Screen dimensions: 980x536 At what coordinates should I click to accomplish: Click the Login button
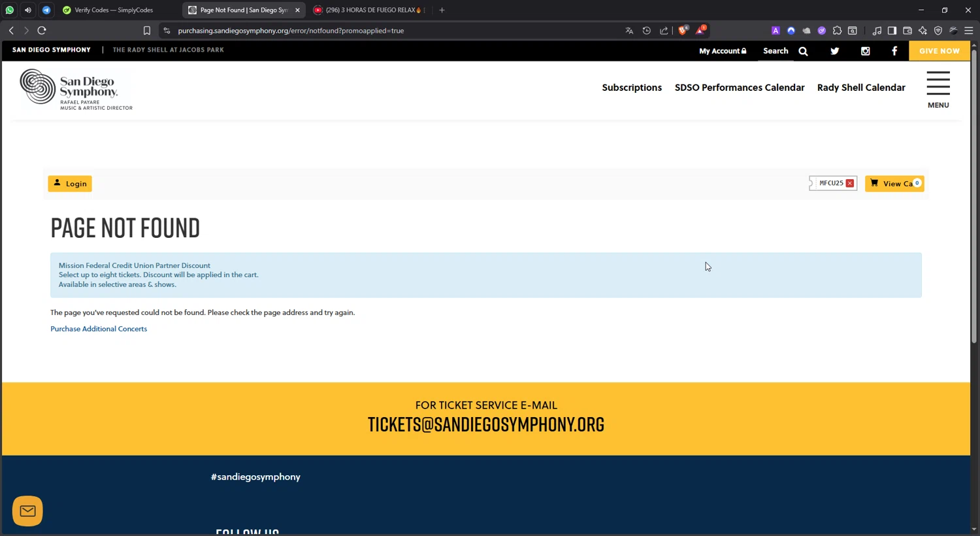pos(70,184)
